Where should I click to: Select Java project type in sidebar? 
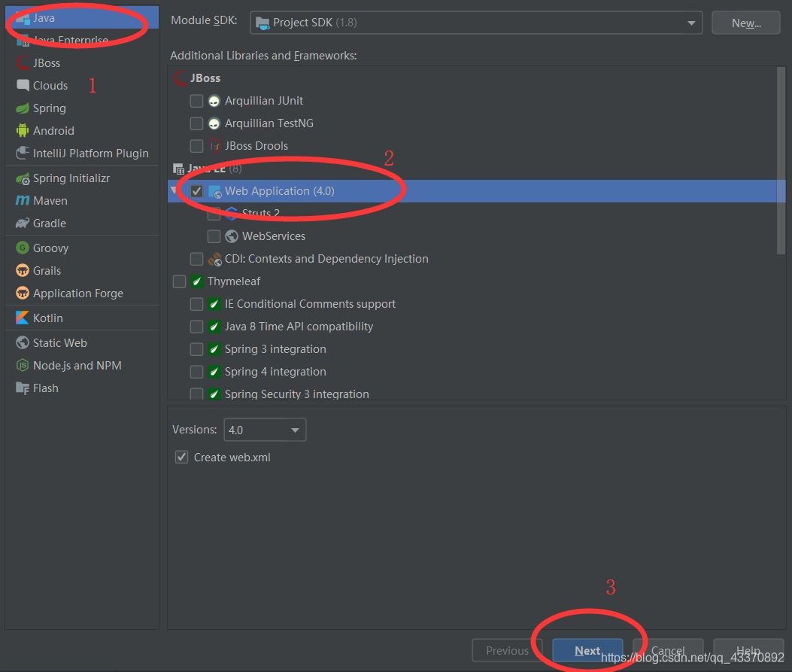tap(82, 18)
